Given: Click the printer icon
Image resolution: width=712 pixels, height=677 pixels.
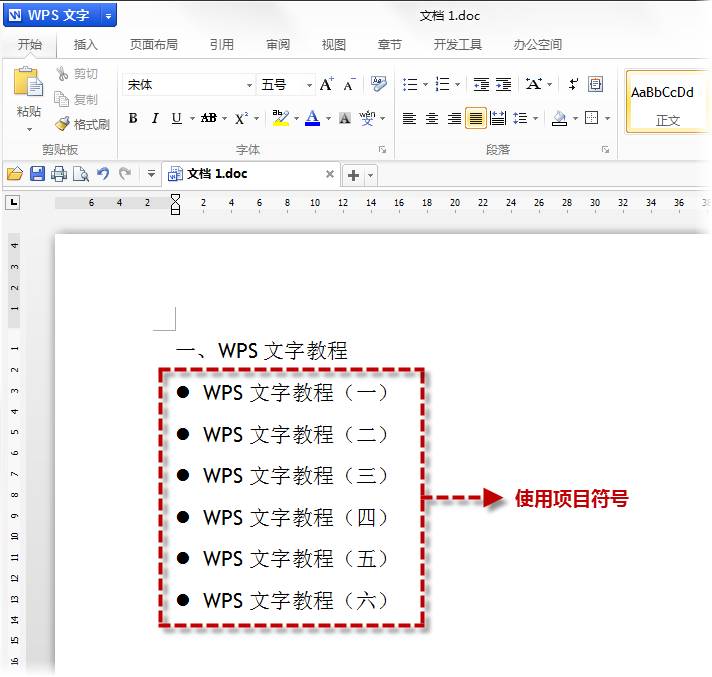Looking at the screenshot, I should click(x=59, y=174).
